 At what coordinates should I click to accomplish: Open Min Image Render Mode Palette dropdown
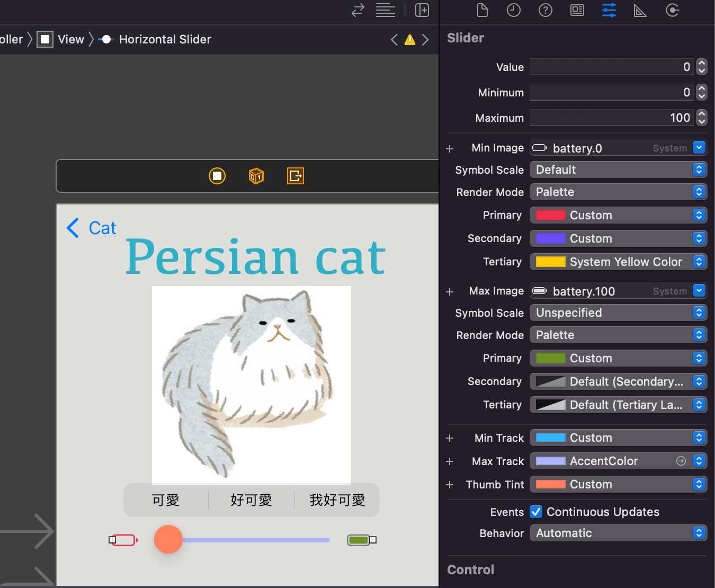(619, 192)
